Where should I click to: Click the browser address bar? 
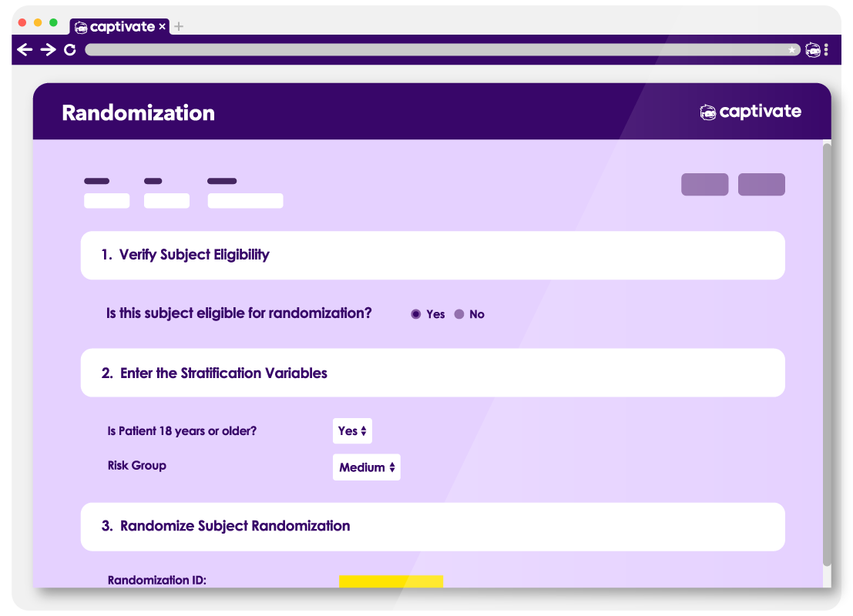(432, 50)
